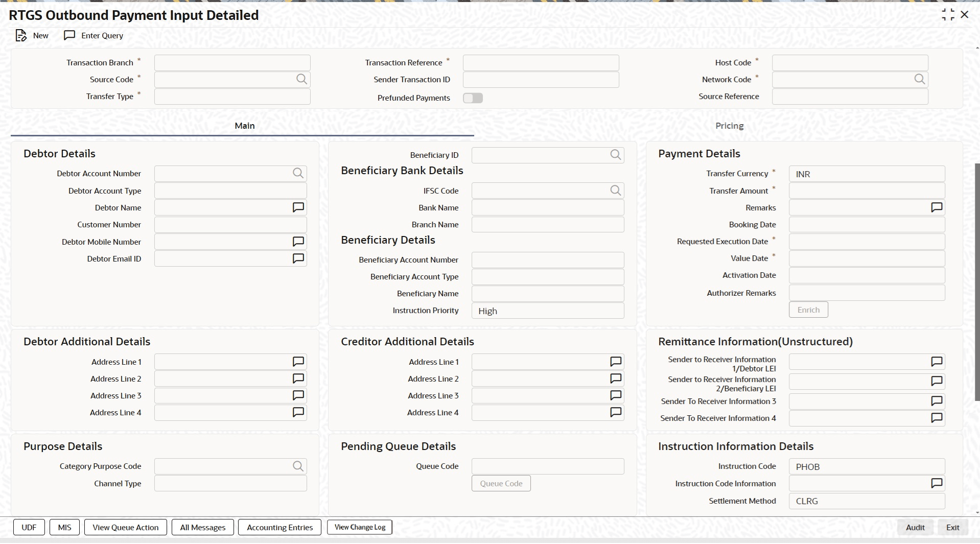This screenshot has width=980, height=544.
Task: Open Instruction Code Information popup icon
Action: tap(937, 483)
